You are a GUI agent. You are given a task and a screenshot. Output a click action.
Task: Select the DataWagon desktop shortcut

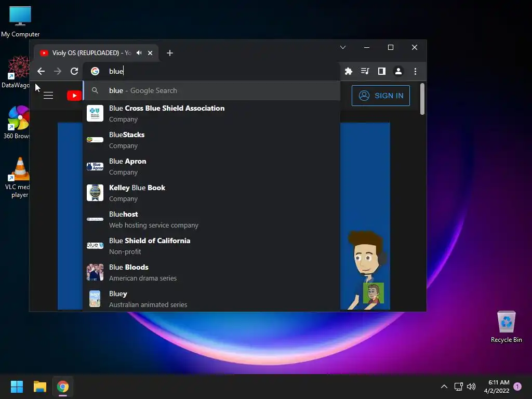[x=16, y=72]
